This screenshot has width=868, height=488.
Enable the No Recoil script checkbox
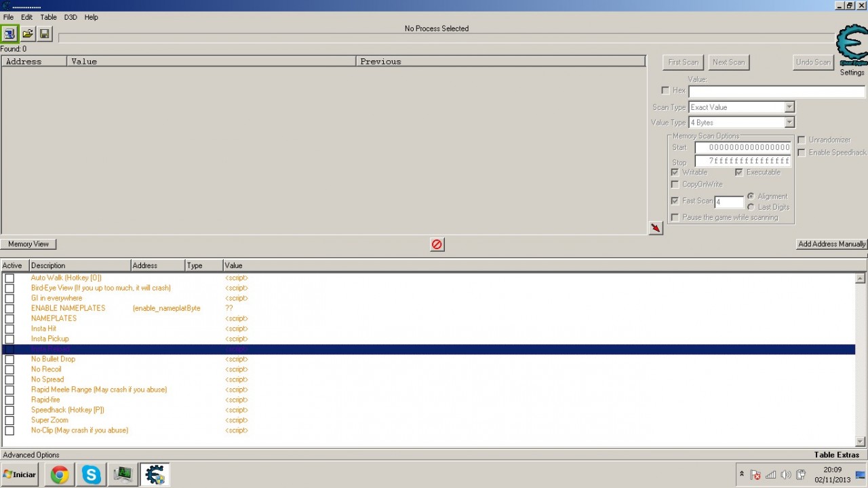(x=9, y=369)
